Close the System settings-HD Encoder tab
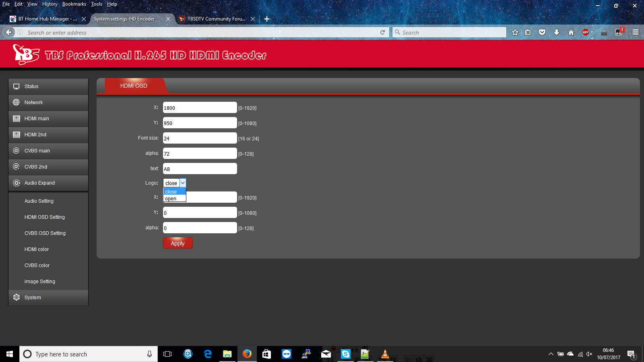Screen dimensions: 644x362 point(168,19)
